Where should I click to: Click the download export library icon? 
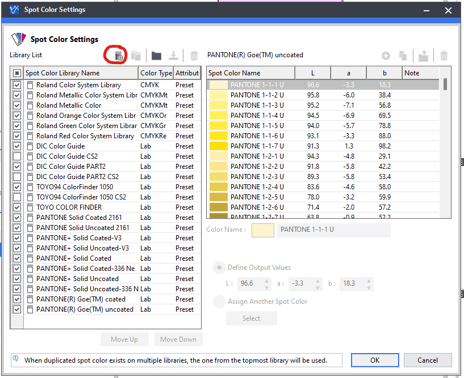point(173,55)
